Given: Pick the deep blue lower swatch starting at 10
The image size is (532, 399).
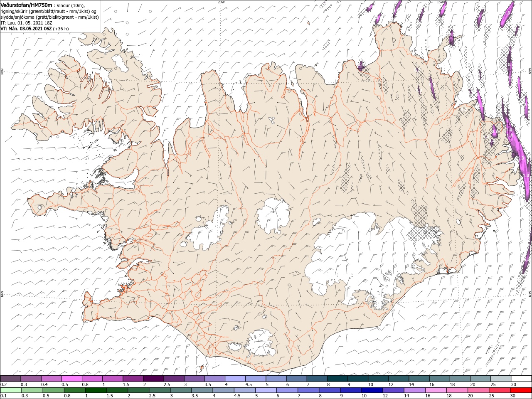Looking at the screenshot, I should click(x=372, y=390).
